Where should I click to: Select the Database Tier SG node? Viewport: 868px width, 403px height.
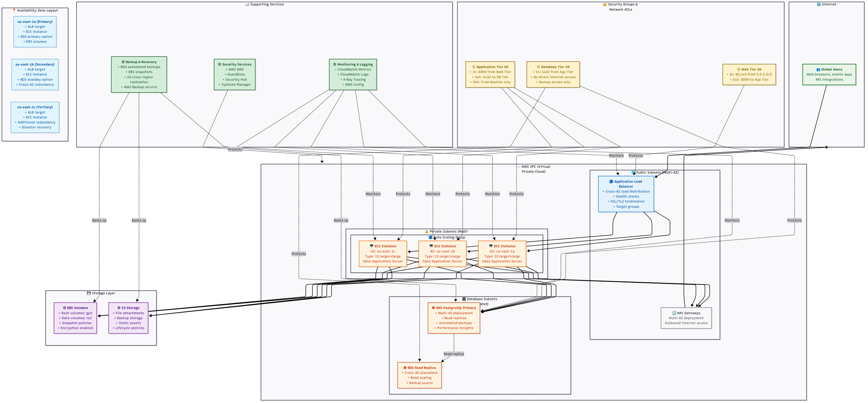pos(553,74)
